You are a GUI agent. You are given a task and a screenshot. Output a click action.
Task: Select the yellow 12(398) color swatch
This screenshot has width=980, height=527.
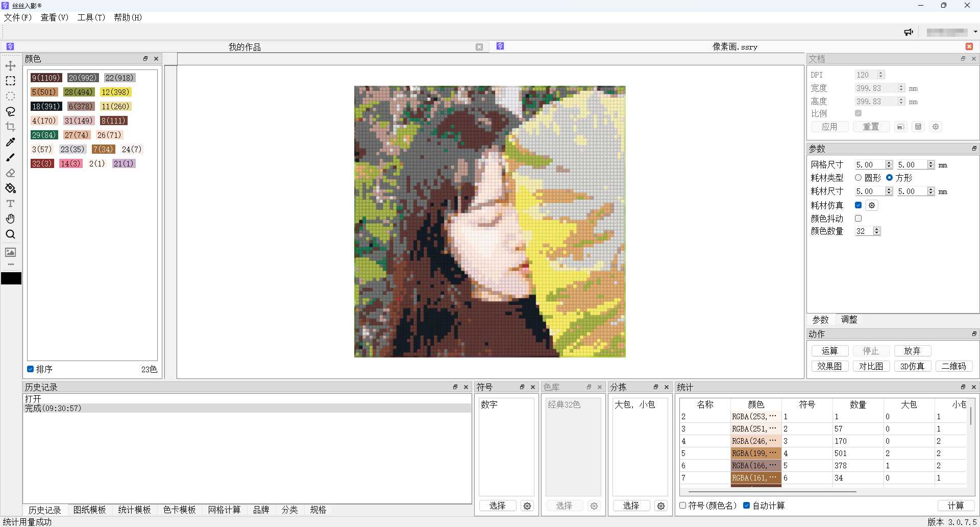[x=115, y=92]
